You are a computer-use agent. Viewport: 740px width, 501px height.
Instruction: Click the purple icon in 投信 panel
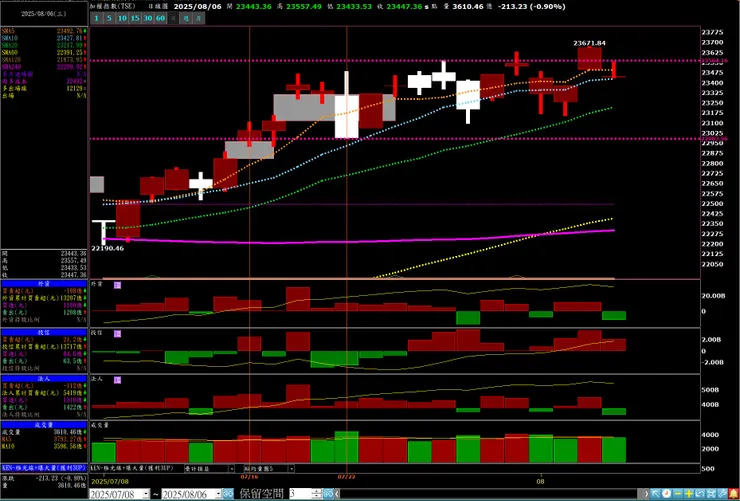click(118, 334)
